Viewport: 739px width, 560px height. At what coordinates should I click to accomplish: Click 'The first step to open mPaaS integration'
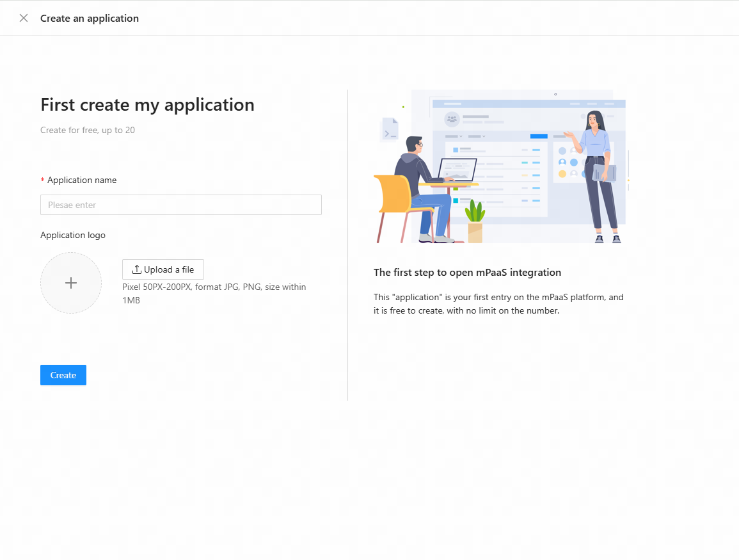(x=468, y=273)
